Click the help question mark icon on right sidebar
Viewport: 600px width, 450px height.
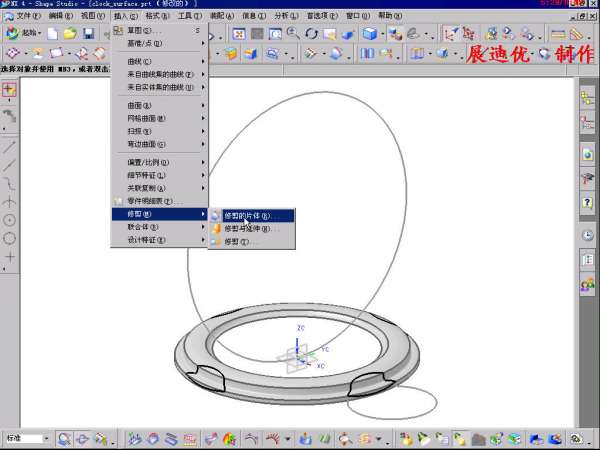click(x=588, y=203)
